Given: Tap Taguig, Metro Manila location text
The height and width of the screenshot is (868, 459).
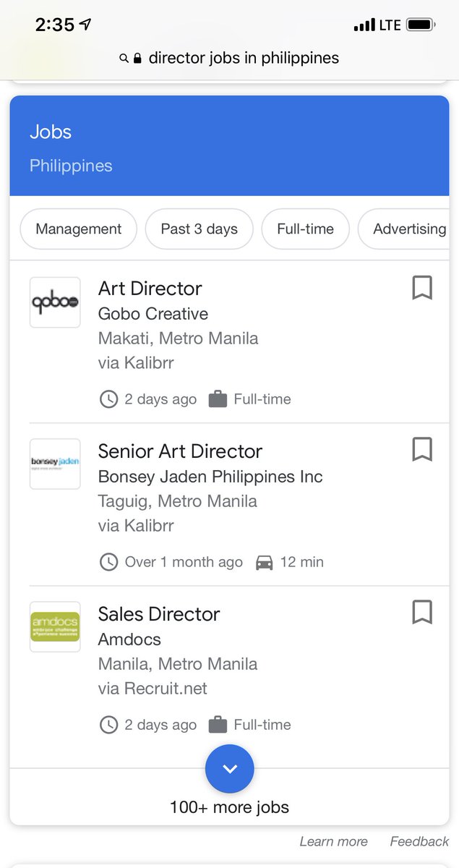Looking at the screenshot, I should pyautogui.click(x=178, y=501).
